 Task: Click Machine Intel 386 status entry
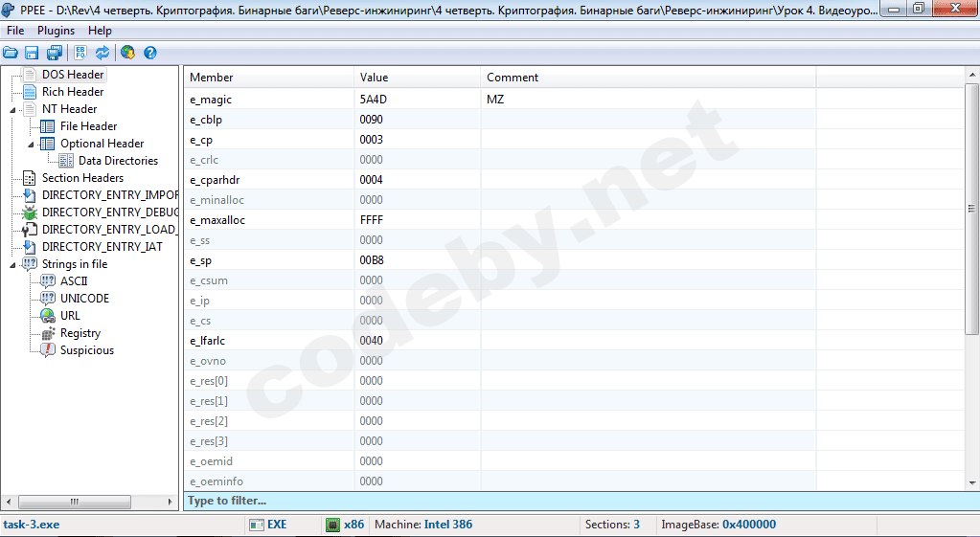click(423, 525)
